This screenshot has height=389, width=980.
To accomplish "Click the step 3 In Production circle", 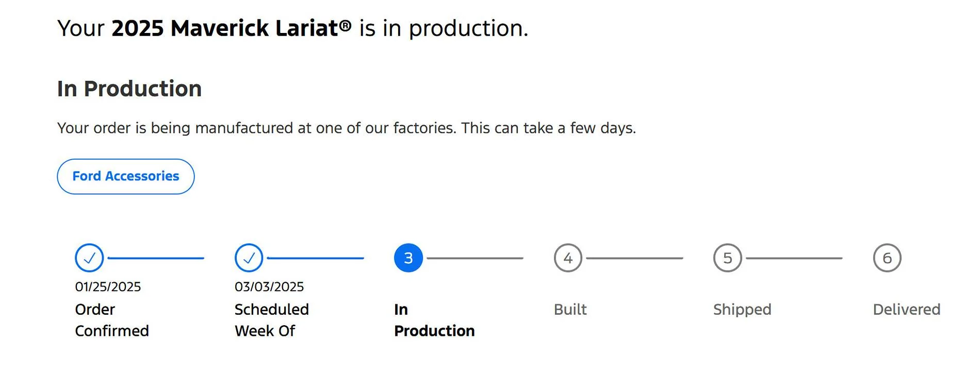I will coord(409,258).
